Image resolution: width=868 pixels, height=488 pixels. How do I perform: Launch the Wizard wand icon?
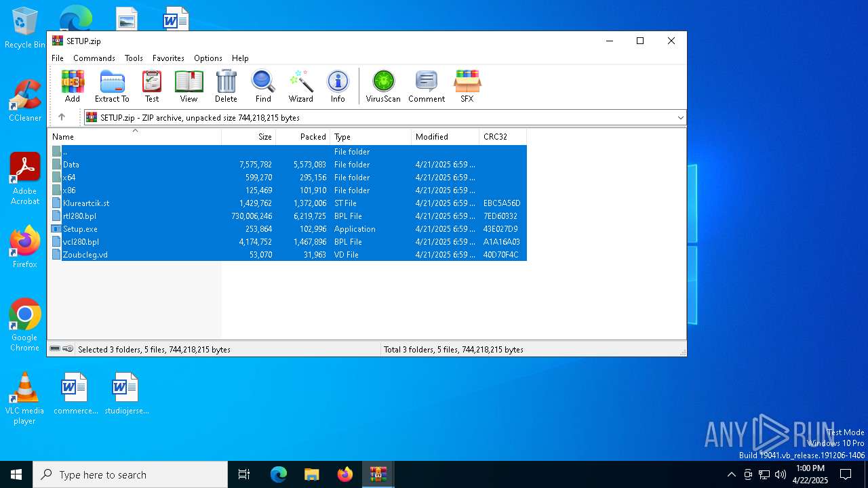point(300,86)
